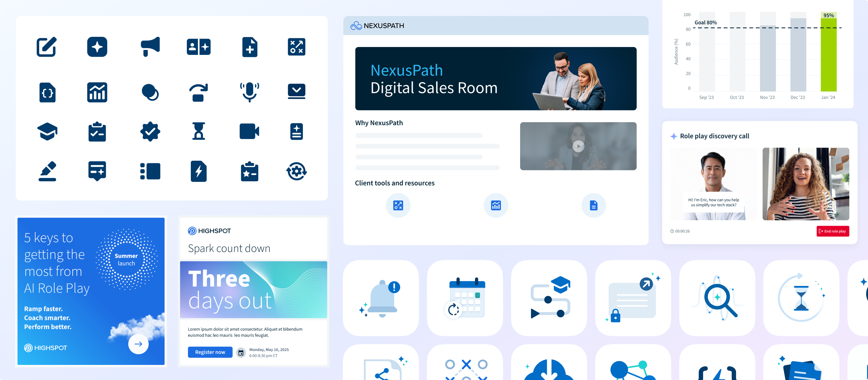Click the 95% label above green bar
868x380 pixels.
829,15
